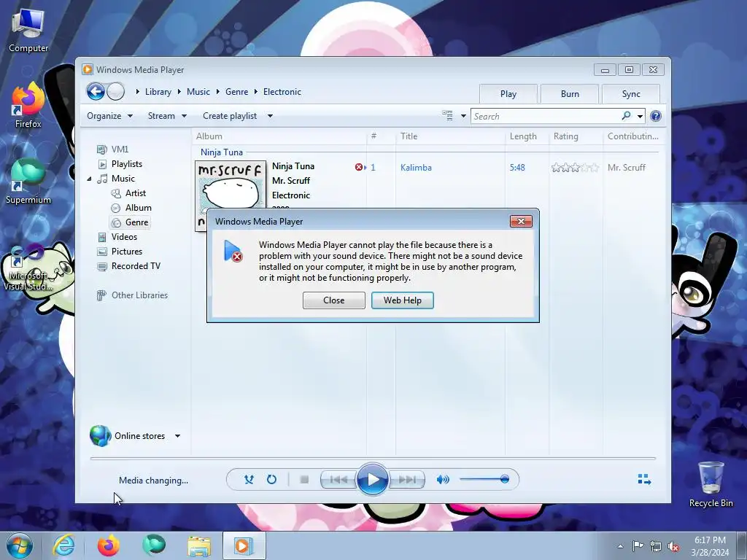
Task: Select the Kalimba track title
Action: (416, 168)
